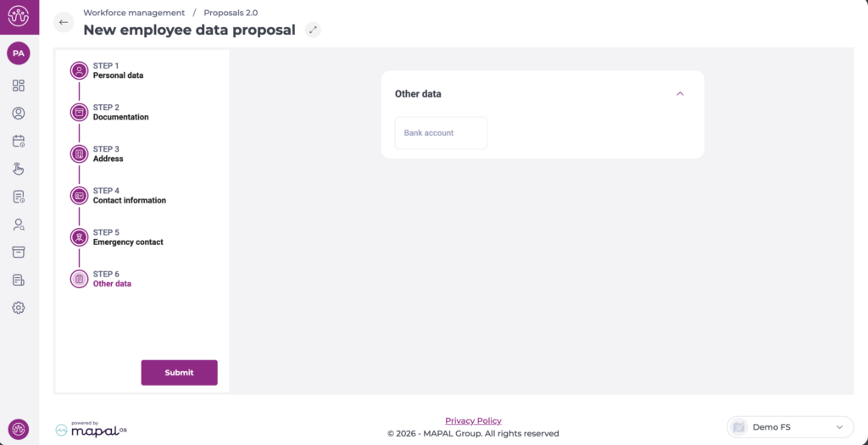Open the employee profile icon in sidebar
The height and width of the screenshot is (445, 868).
click(x=19, y=114)
